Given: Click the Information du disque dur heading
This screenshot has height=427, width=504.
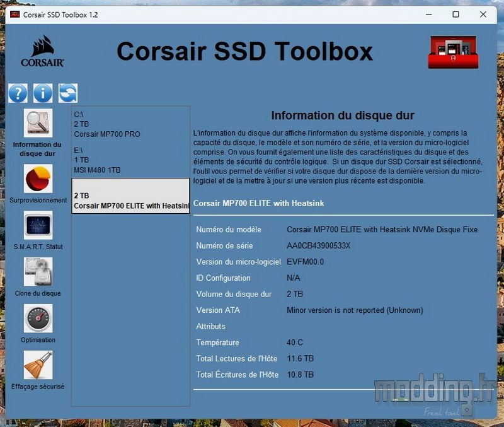Looking at the screenshot, I should click(343, 115).
